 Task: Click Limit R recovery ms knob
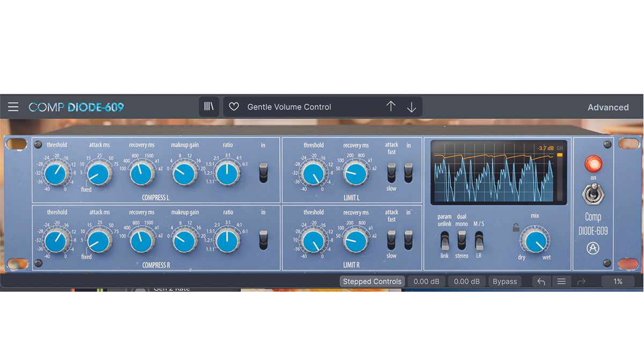coord(355,241)
